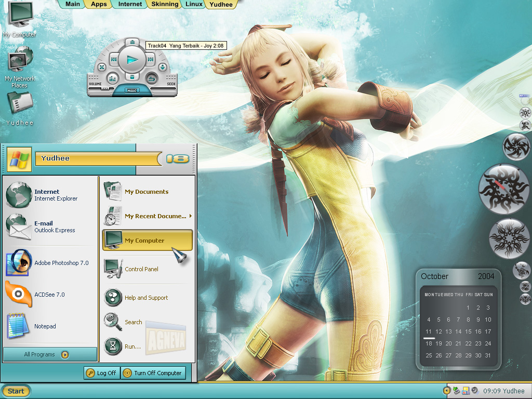The width and height of the screenshot is (532, 399).
Task: Click the MODE button on the player
Action: click(132, 90)
